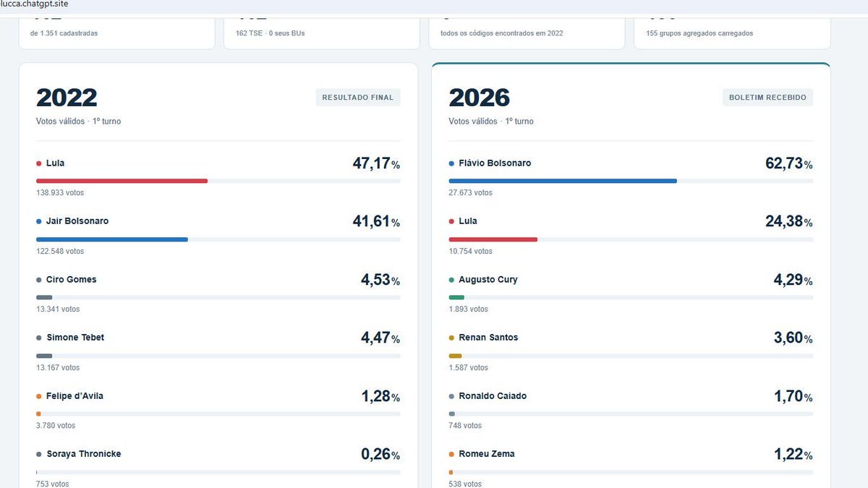Click the red progress bar for Lula 2022
The height and width of the screenshot is (488, 868).
122,181
